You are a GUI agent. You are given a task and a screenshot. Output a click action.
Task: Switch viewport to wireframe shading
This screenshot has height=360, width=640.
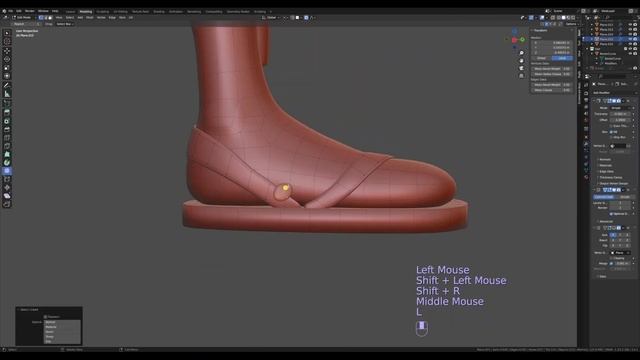559,18
